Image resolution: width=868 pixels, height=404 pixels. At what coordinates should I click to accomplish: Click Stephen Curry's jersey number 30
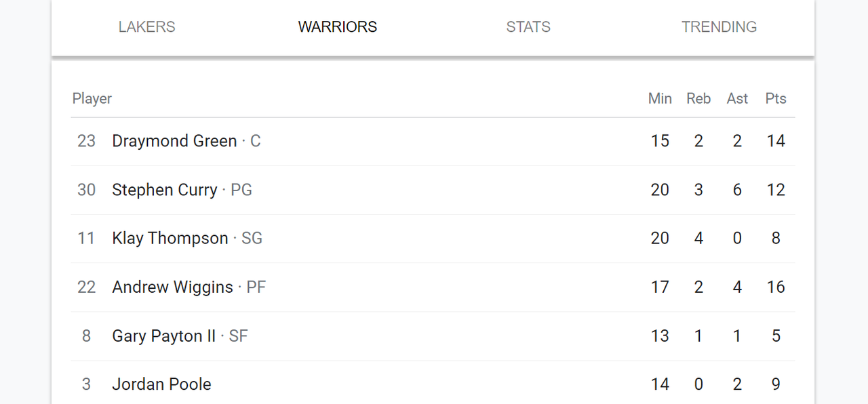(86, 190)
